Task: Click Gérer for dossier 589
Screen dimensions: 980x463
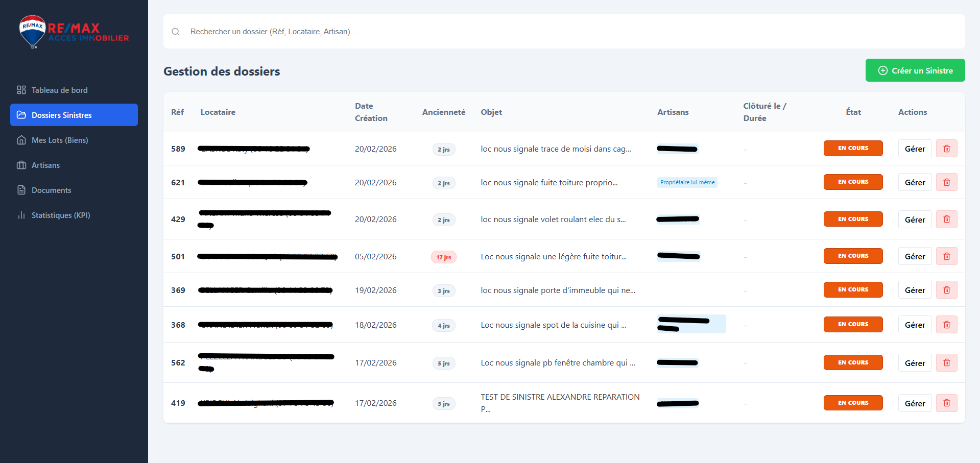Action: 915,149
